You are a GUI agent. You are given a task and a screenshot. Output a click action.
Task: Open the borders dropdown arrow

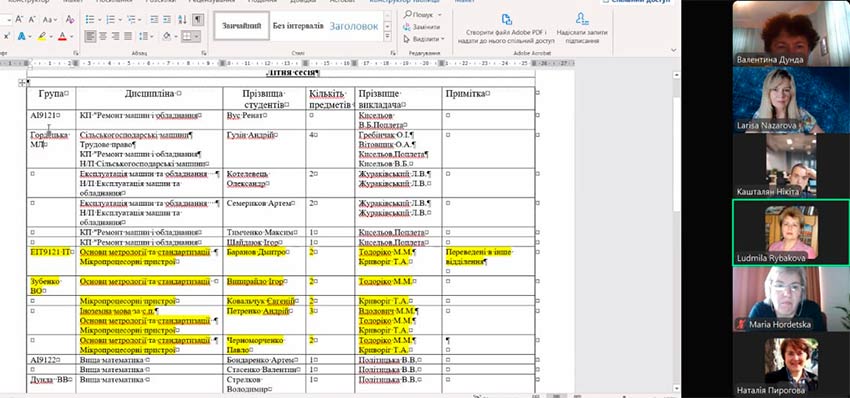tap(196, 36)
